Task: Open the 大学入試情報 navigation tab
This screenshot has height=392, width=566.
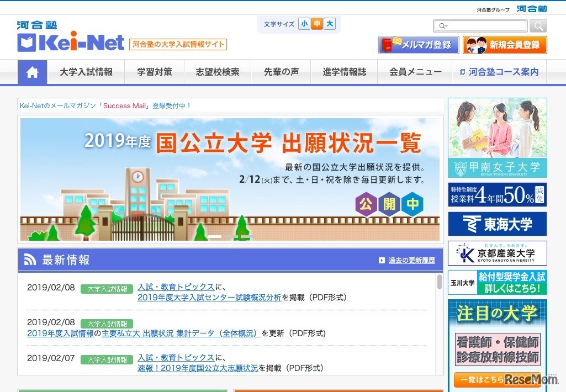Action: [86, 71]
